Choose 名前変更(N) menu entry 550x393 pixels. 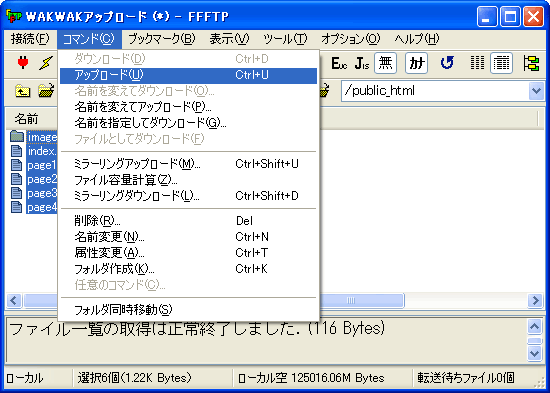click(x=188, y=237)
